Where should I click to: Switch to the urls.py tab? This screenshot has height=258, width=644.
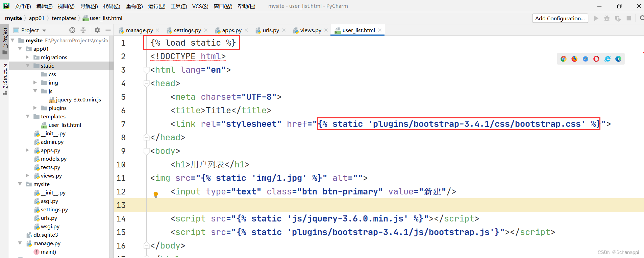pos(271,30)
